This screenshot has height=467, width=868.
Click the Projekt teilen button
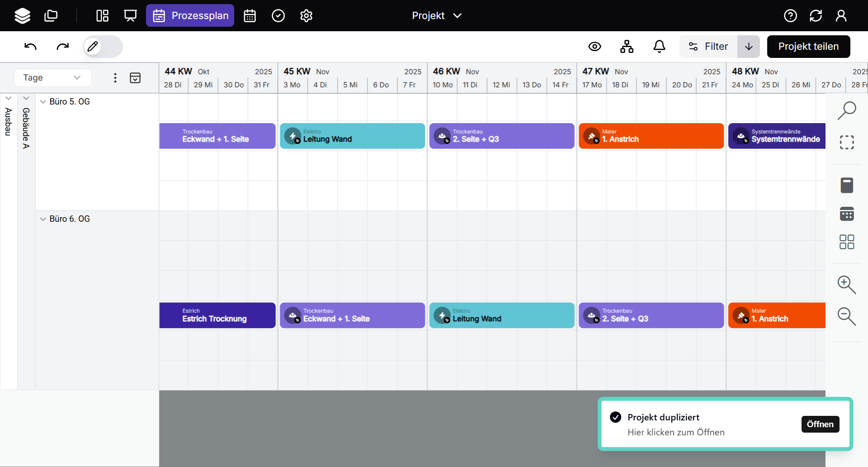pos(808,47)
